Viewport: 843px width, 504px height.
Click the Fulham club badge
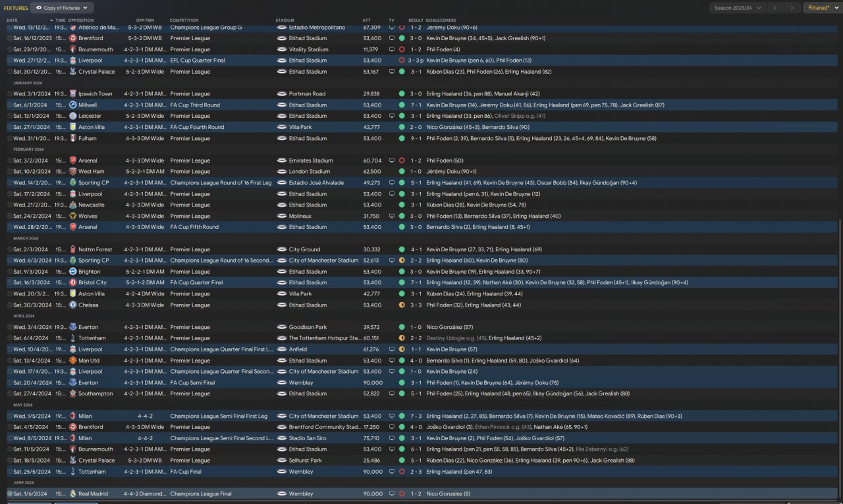click(73, 138)
